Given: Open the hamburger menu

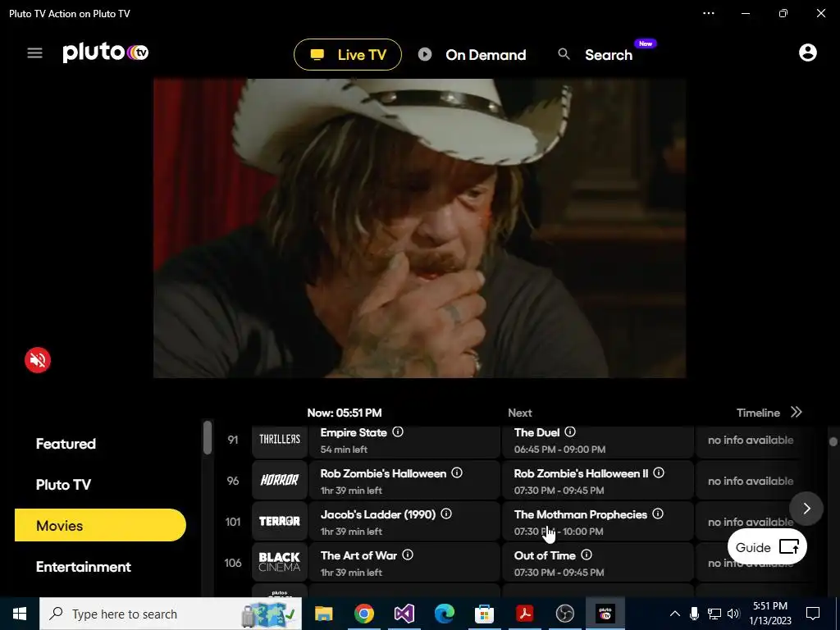Looking at the screenshot, I should pyautogui.click(x=34, y=53).
